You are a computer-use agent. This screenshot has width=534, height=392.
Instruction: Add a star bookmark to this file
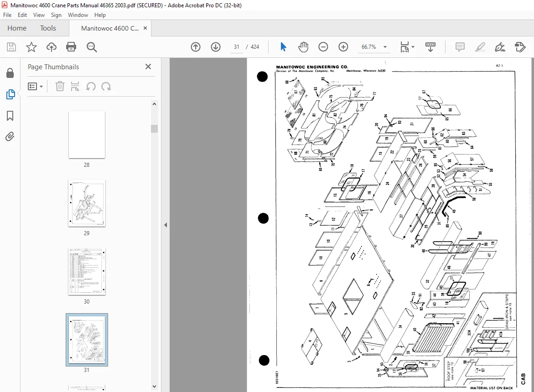tap(31, 47)
